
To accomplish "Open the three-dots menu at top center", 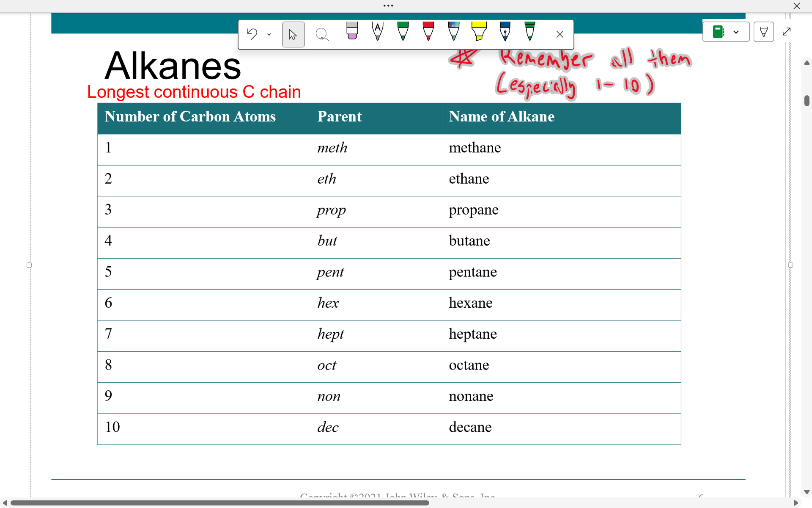I will coord(388,6).
